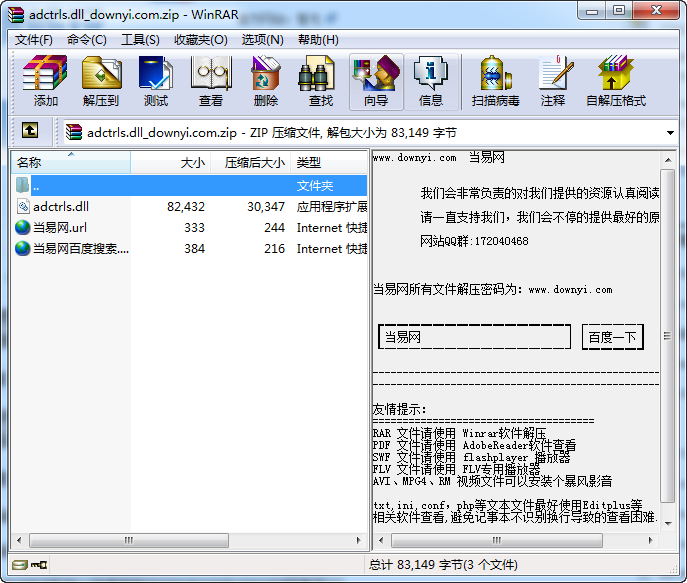The image size is (687, 583).
Task: Click the Test (测试) archive icon
Action: [156, 81]
